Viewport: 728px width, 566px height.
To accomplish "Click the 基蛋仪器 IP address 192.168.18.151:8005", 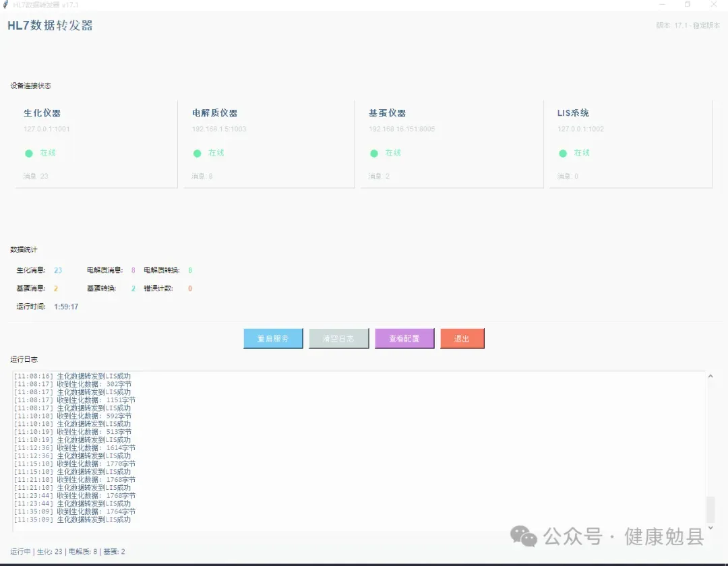I will tap(402, 129).
